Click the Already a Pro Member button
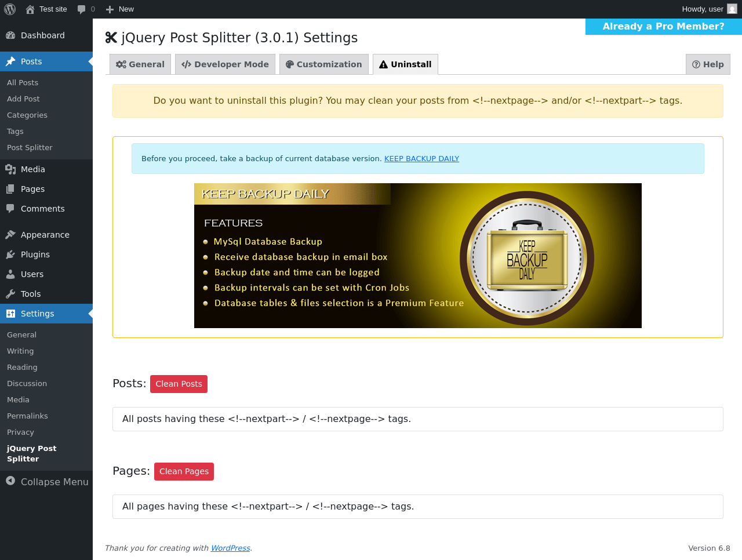 [664, 27]
